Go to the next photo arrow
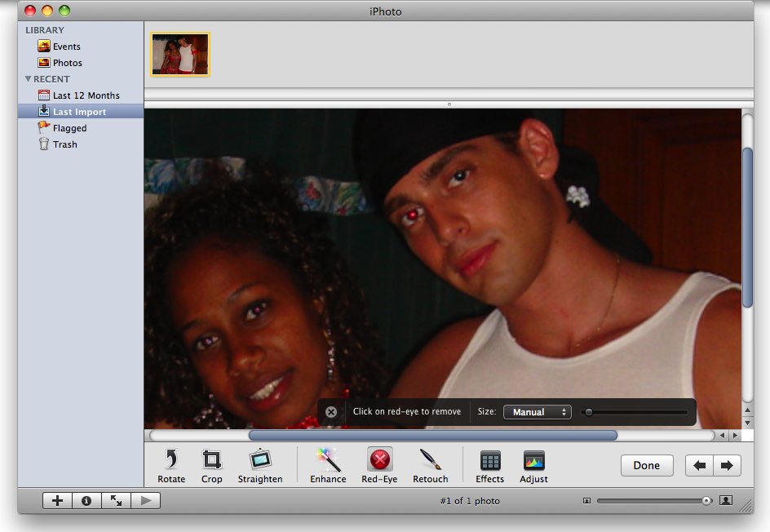 727,465
